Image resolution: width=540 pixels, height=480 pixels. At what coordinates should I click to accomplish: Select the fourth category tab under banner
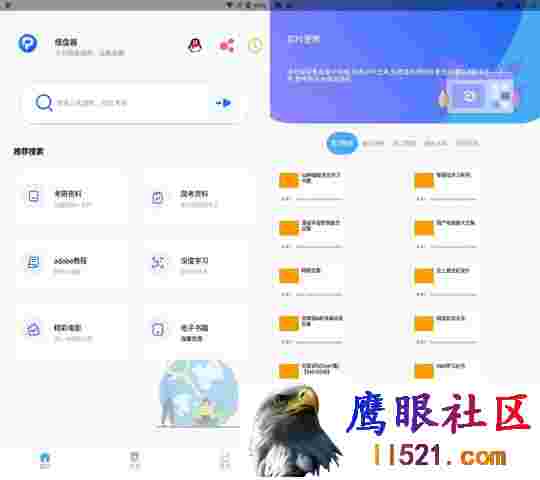click(x=436, y=143)
